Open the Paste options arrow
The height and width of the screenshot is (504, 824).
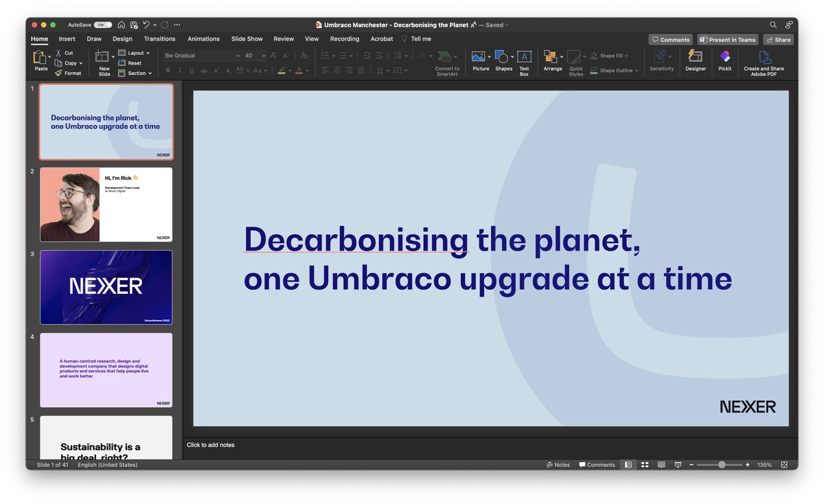[50, 58]
